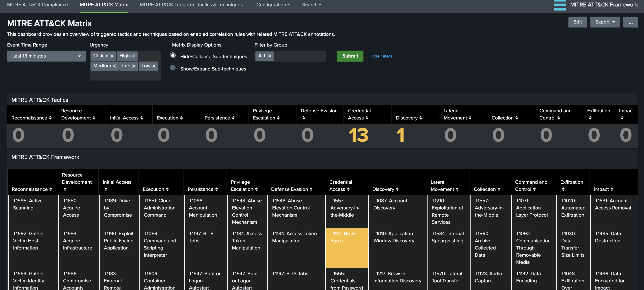The image size is (644, 290).
Task: Open the Export dropdown button
Action: pyautogui.click(x=605, y=22)
